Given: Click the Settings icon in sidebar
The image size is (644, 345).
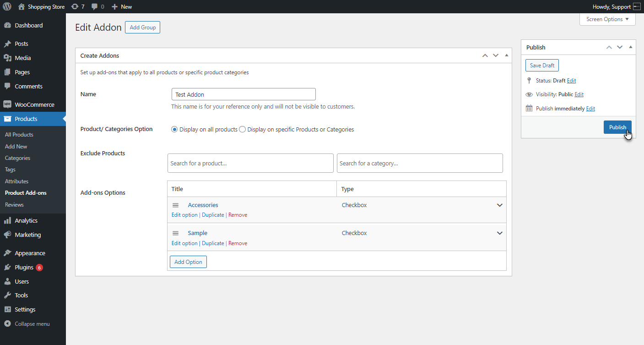Looking at the screenshot, I should (7, 310).
